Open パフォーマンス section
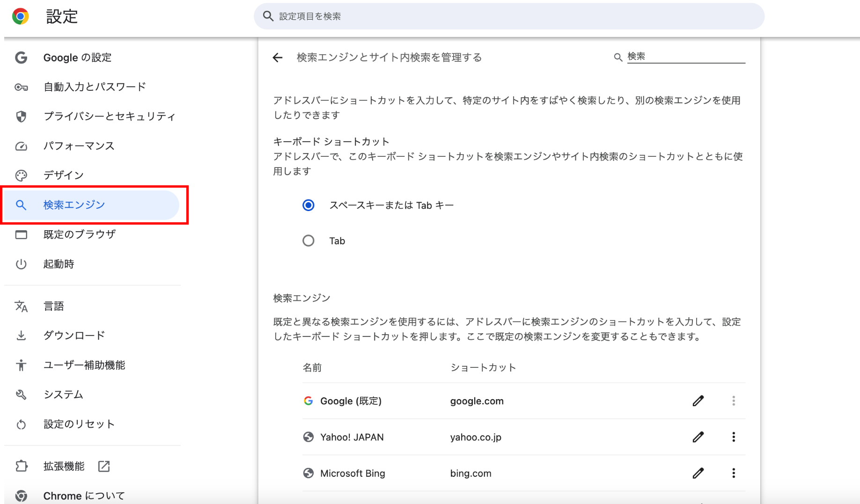This screenshot has width=860, height=504. point(79,146)
